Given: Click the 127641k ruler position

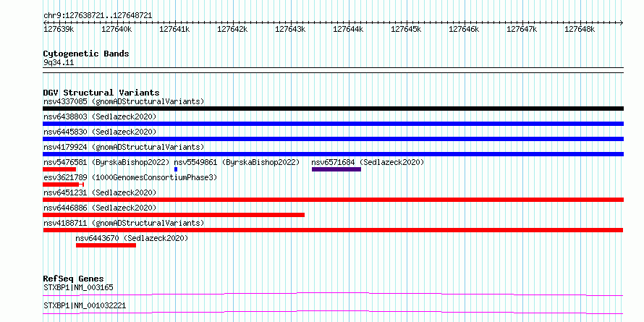Looking at the screenshot, I should pyautogui.click(x=174, y=29).
